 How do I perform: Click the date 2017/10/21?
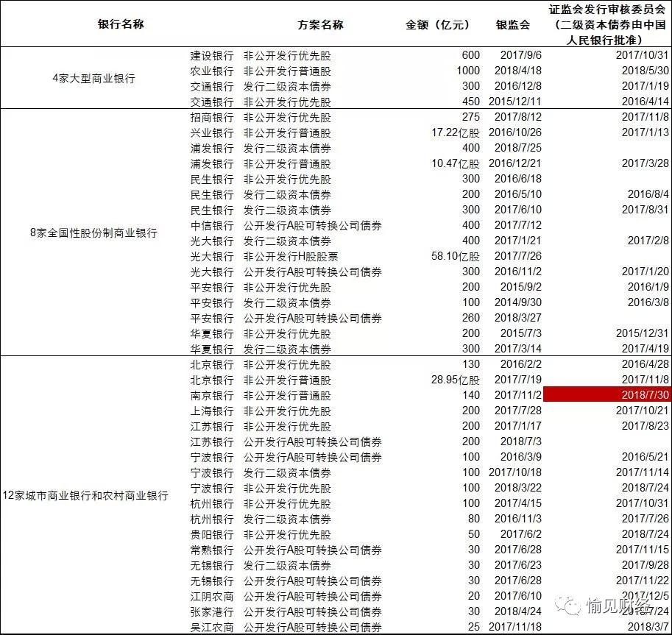643,411
